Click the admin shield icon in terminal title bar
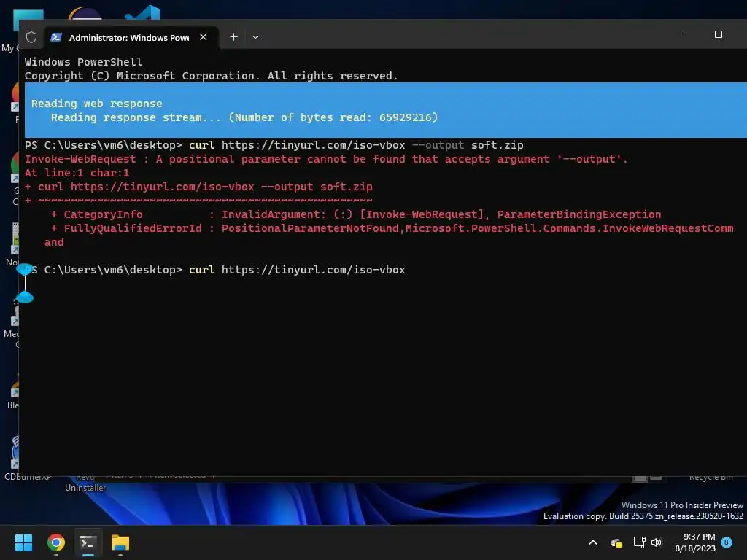The height and width of the screenshot is (560, 747). point(31,37)
